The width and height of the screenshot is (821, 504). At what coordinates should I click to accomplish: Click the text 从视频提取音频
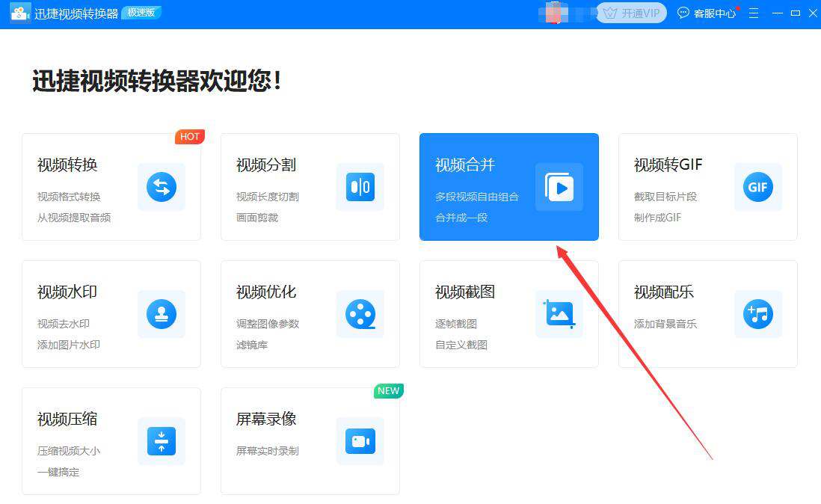(x=74, y=218)
